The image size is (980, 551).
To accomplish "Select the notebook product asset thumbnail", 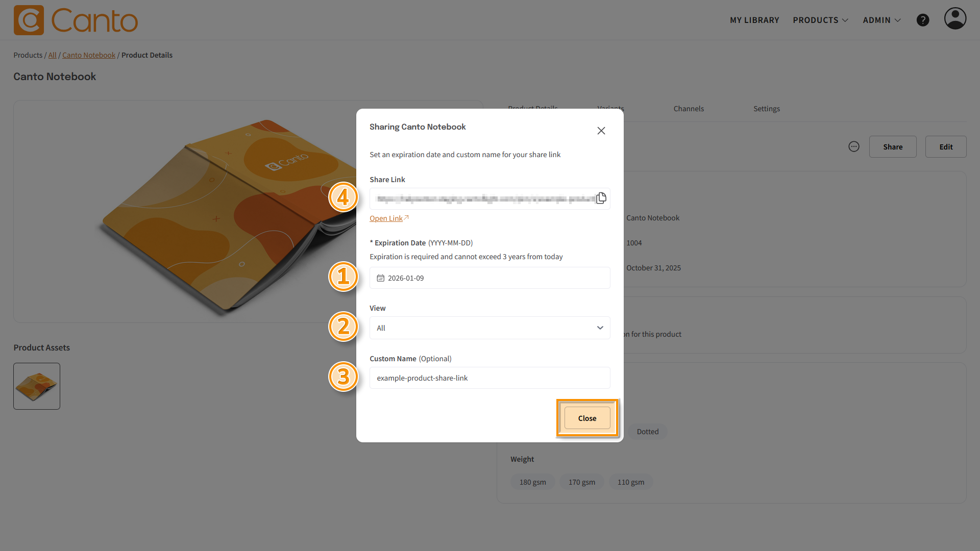I will pyautogui.click(x=37, y=386).
